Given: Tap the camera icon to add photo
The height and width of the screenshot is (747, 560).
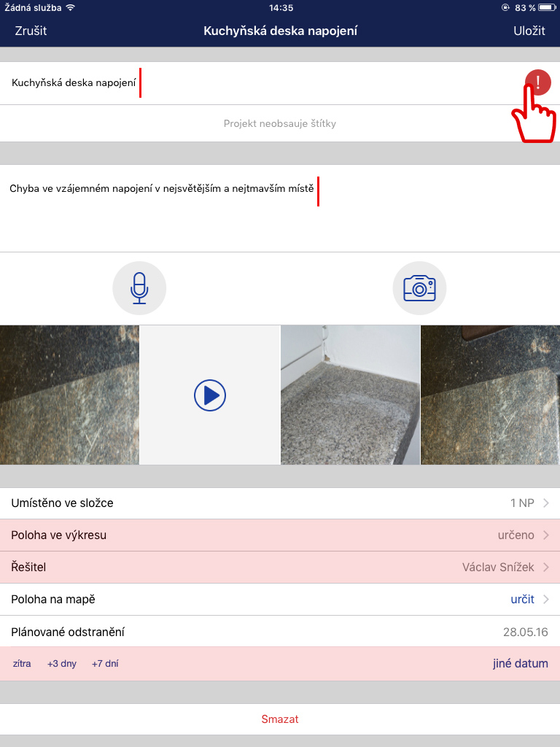Looking at the screenshot, I should point(419,288).
